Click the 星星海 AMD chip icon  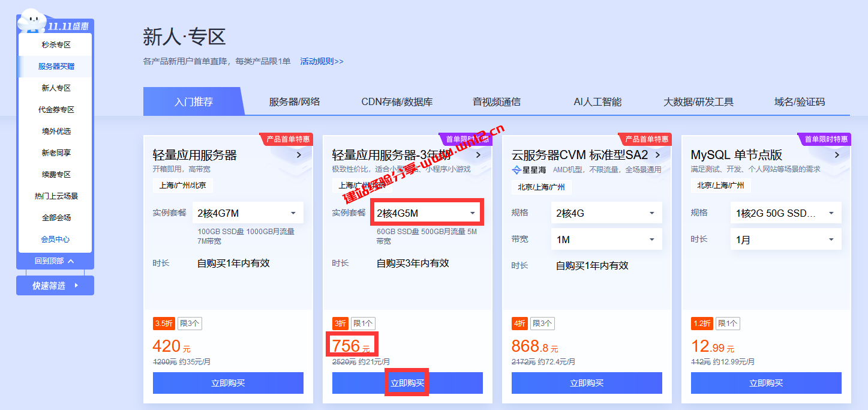click(517, 170)
